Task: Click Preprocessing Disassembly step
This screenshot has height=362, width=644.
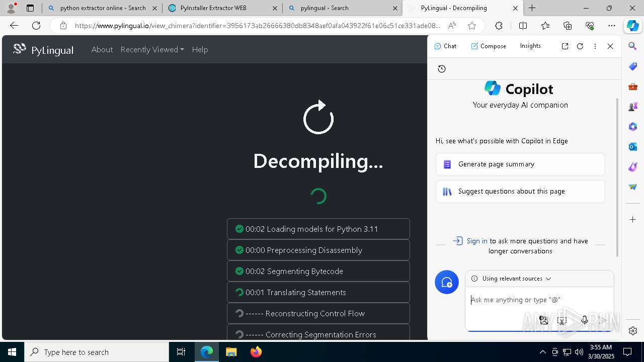Action: pyautogui.click(x=318, y=250)
